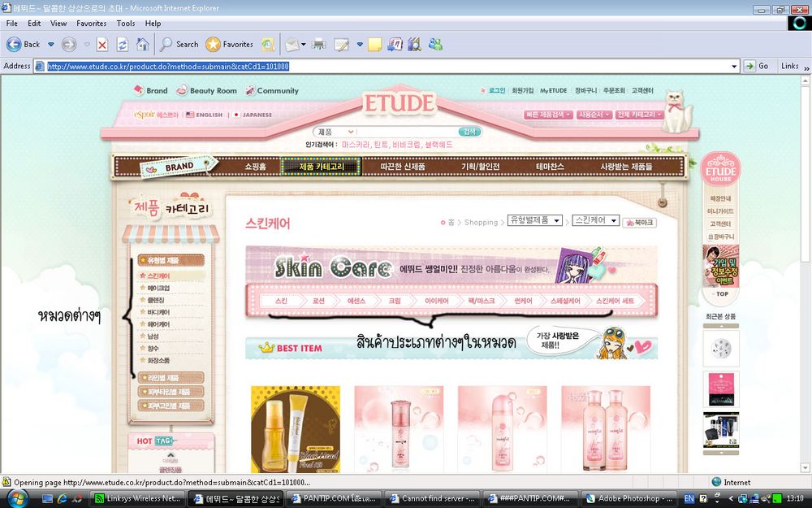This screenshot has width=812, height=508.
Task: Open the Edit menu
Action: 34,24
